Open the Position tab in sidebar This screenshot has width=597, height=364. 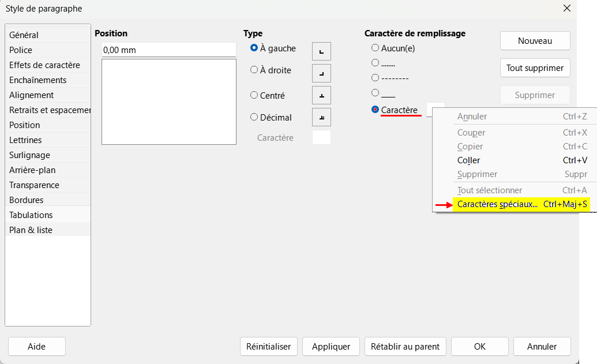point(48,125)
